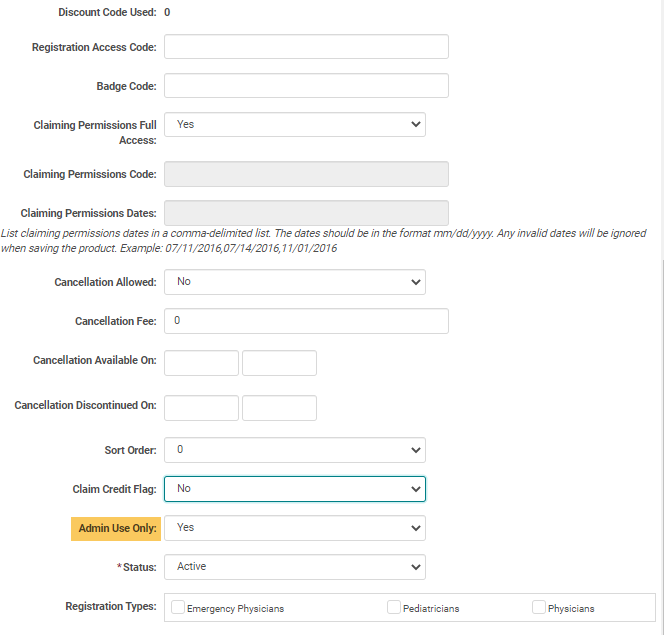
Task: Check the Pediatricians registration type checkbox
Action: (x=394, y=607)
